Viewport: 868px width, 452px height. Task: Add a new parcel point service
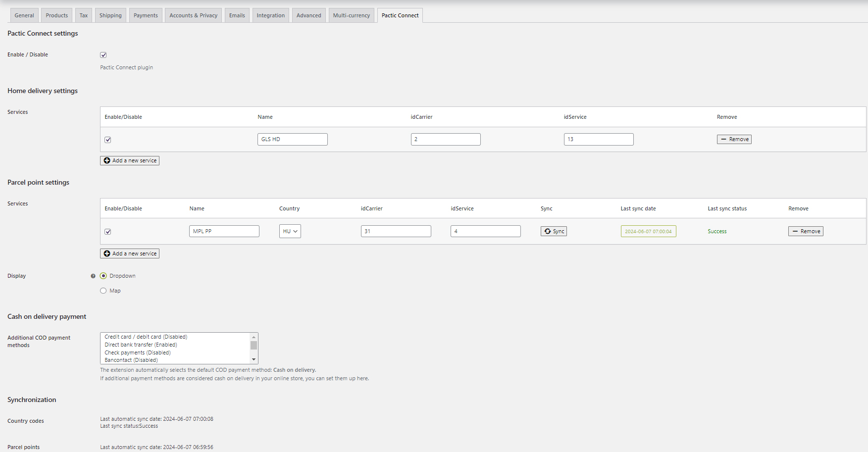tap(130, 253)
